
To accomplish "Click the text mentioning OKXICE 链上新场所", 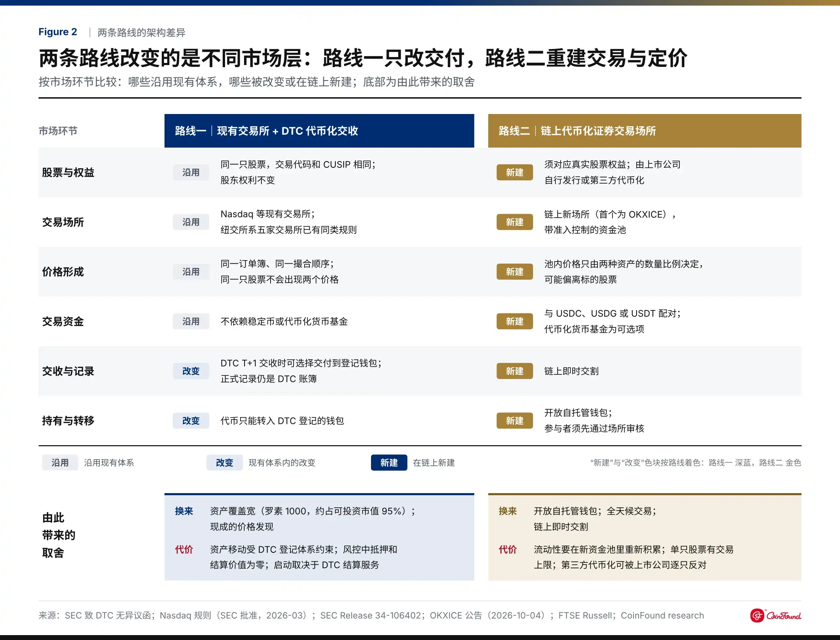I will (610, 214).
